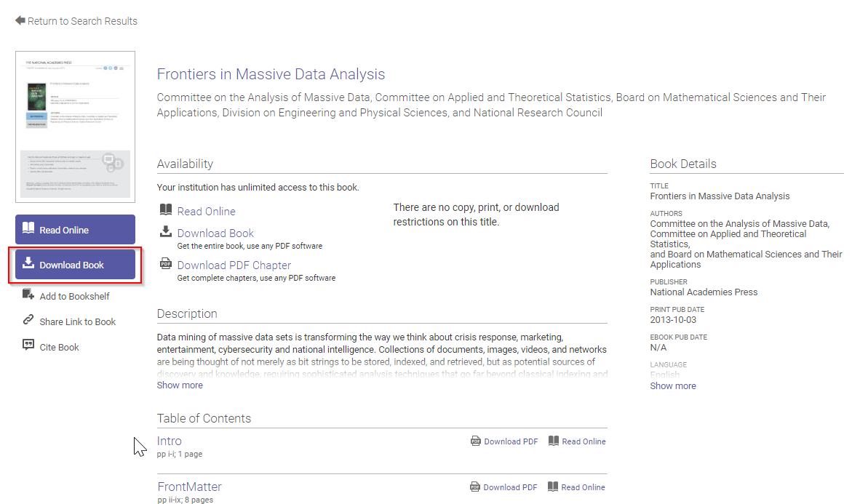Open Return to Search Results link
This screenshot has width=852, height=504.
pyautogui.click(x=82, y=21)
